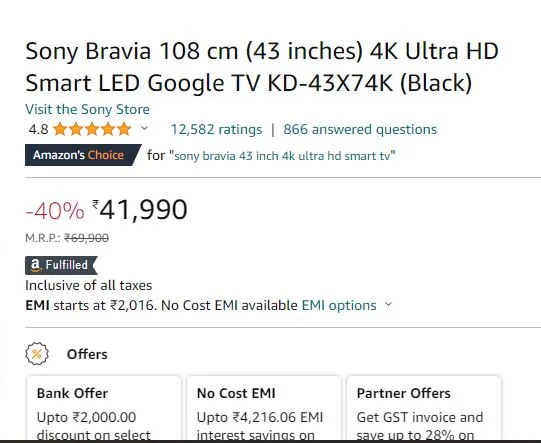Click the Offers percent badge icon
This screenshot has height=443, width=541.
point(37,354)
